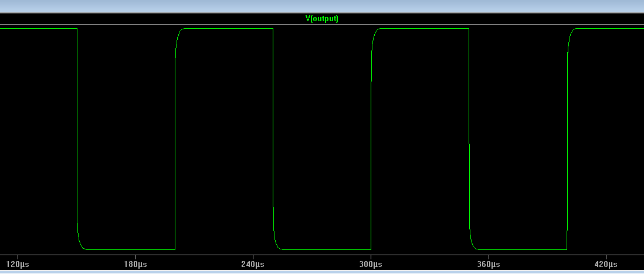The height and width of the screenshot is (274, 644).
Task: Select the V(output) trace label
Action: pyautogui.click(x=321, y=19)
